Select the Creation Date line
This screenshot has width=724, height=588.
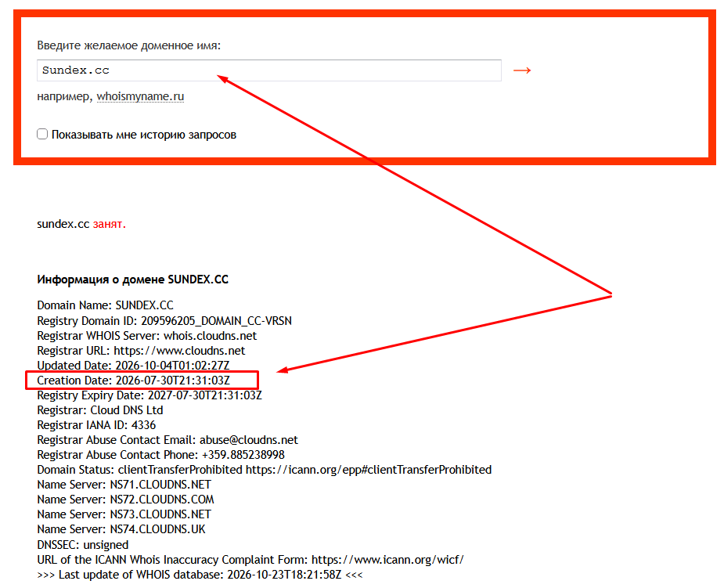tap(133, 381)
